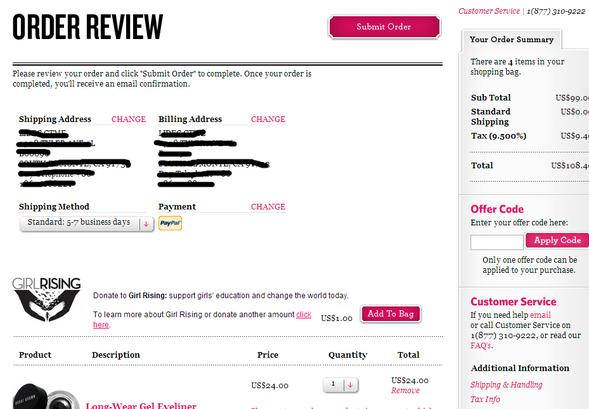Open the customer service email link

[540, 315]
